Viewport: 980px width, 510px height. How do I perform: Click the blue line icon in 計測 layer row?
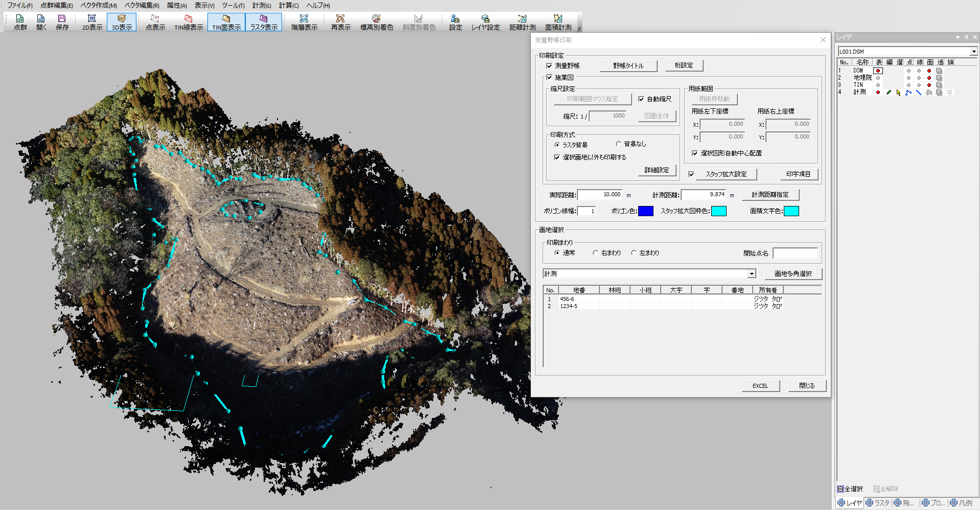(919, 92)
